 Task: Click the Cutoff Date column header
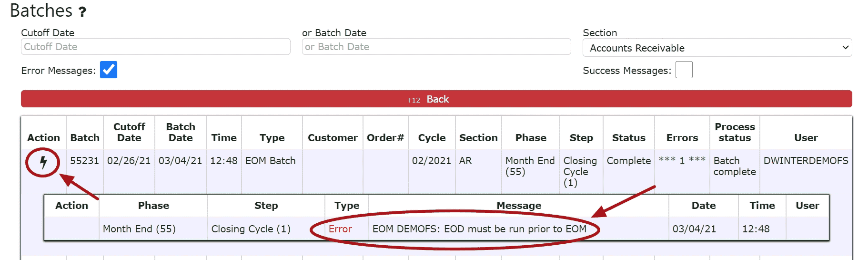click(129, 132)
